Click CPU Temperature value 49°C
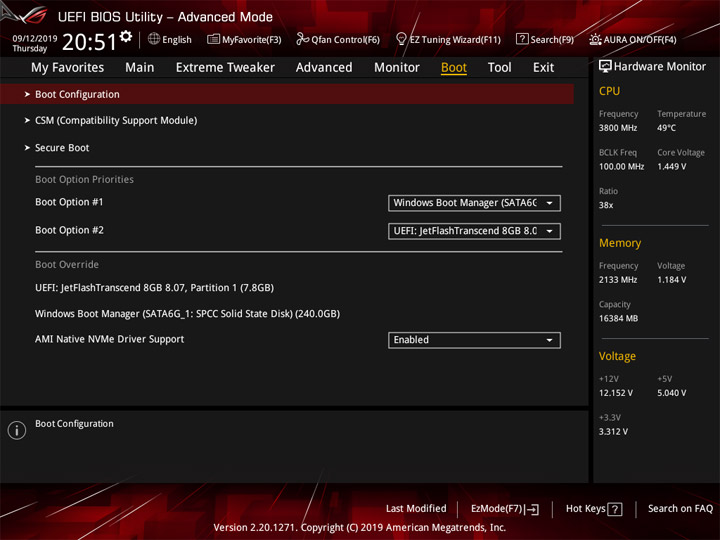Screen dimensions: 720x540 (x=666, y=128)
